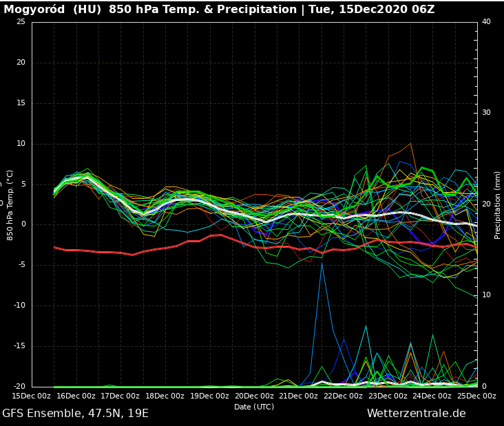Click the tall blue precipitation spike peak
The height and width of the screenshot is (426, 504).
[322, 264]
